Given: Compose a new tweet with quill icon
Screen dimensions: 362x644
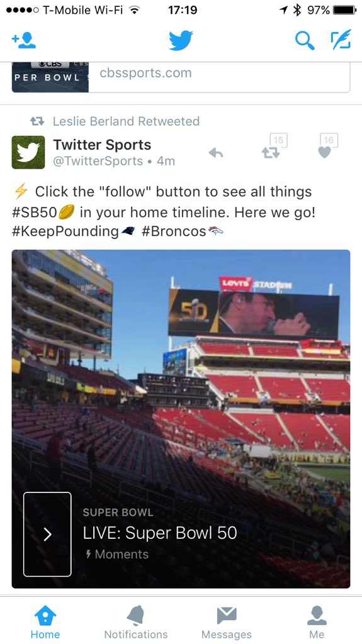Looking at the screenshot, I should coord(341,40).
